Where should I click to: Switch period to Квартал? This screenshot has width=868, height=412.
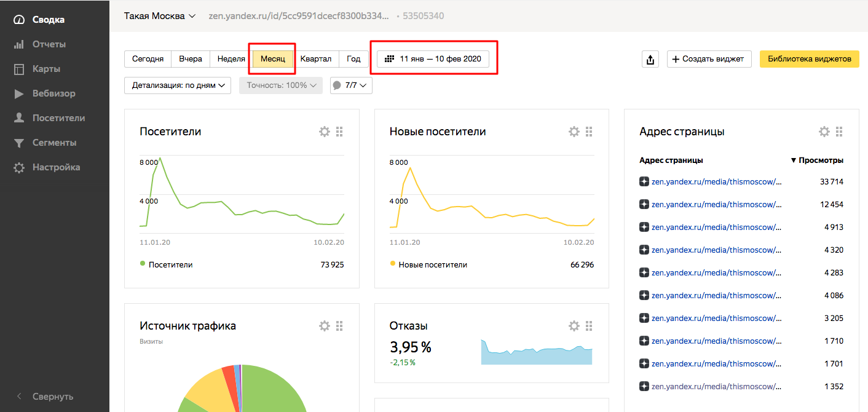coord(316,59)
